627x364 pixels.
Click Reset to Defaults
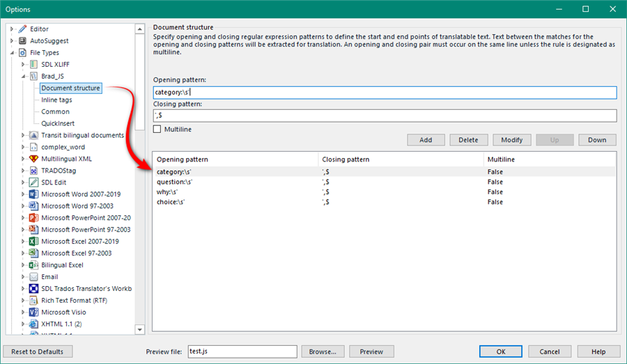point(38,351)
